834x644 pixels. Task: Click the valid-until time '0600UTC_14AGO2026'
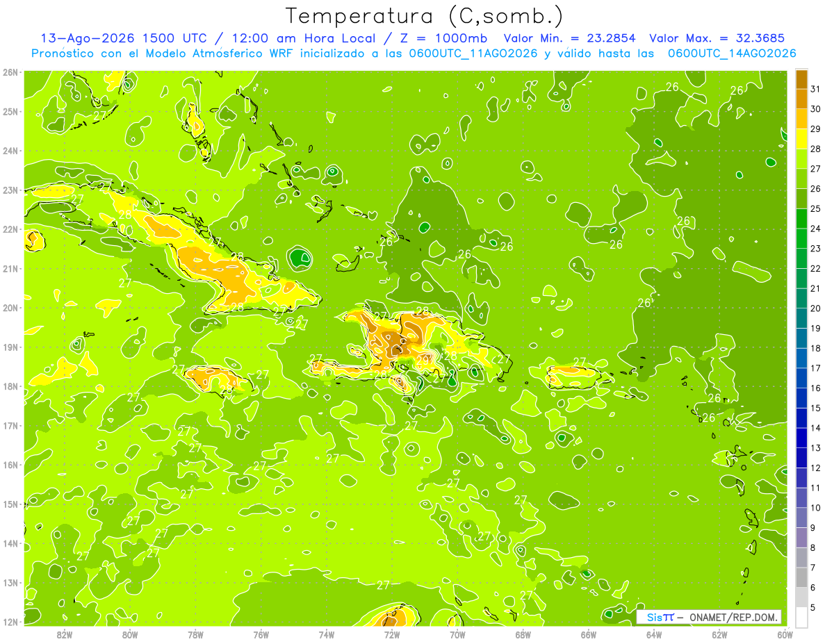[x=732, y=53]
